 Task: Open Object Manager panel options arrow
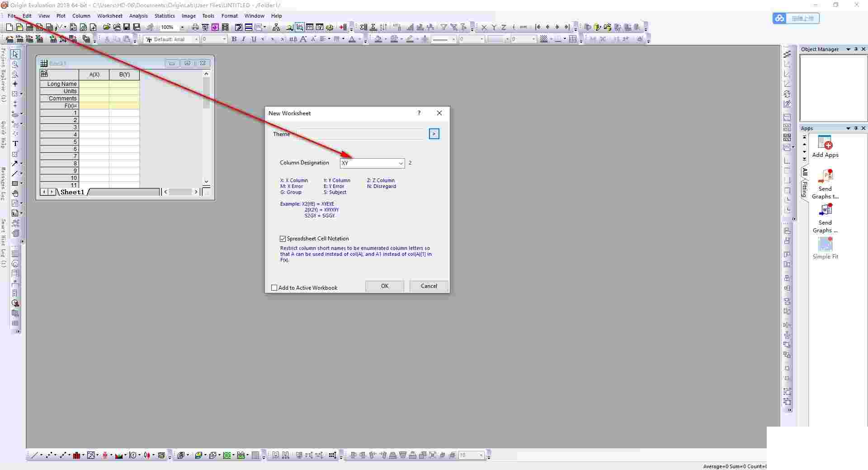[848, 49]
